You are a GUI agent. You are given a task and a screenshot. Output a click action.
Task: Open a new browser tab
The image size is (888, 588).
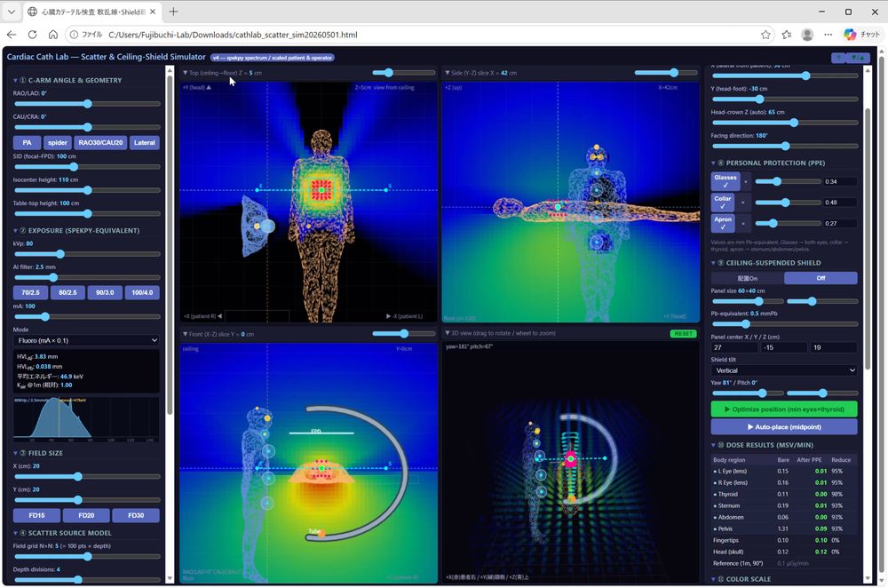pos(173,12)
